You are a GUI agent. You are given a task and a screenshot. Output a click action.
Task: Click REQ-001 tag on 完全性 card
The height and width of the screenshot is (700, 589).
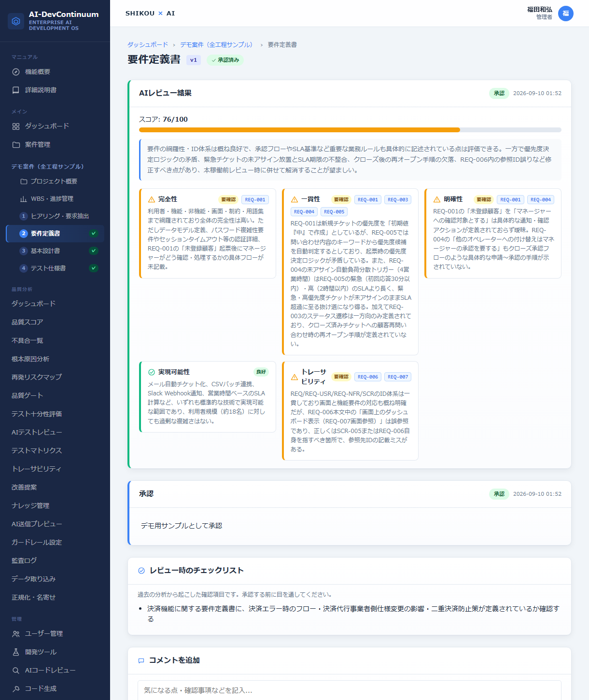pos(255,200)
